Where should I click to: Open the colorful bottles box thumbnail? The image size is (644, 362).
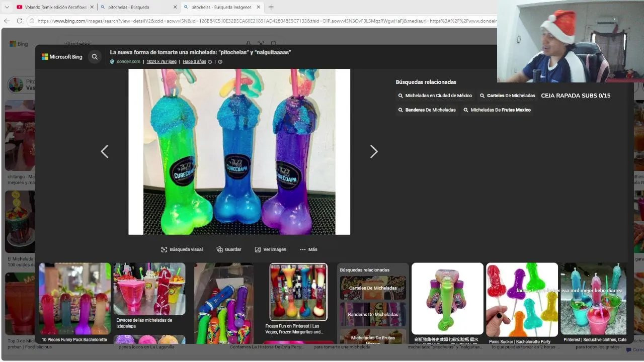click(x=224, y=303)
